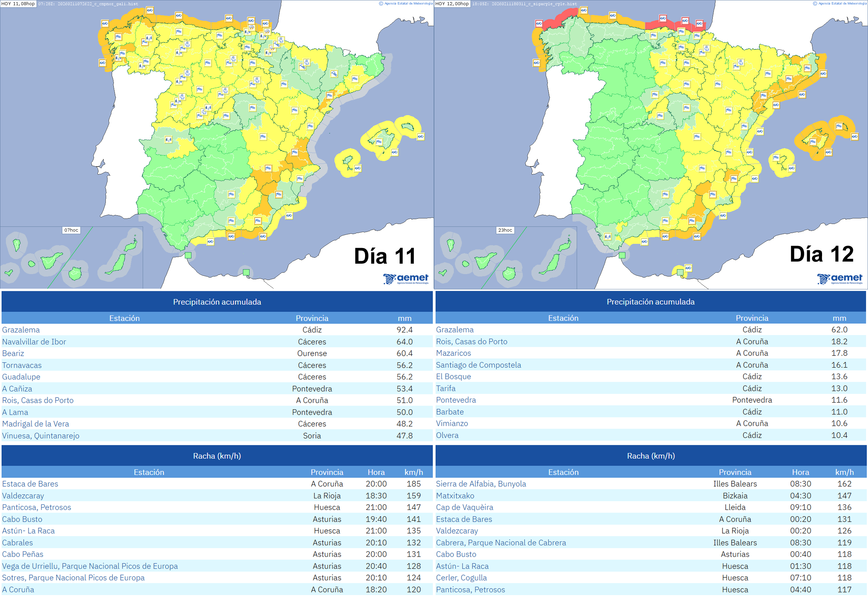Viewport: 868px width, 600px height.
Task: Click the Precipitación acumulada table header
Action: (x=218, y=302)
